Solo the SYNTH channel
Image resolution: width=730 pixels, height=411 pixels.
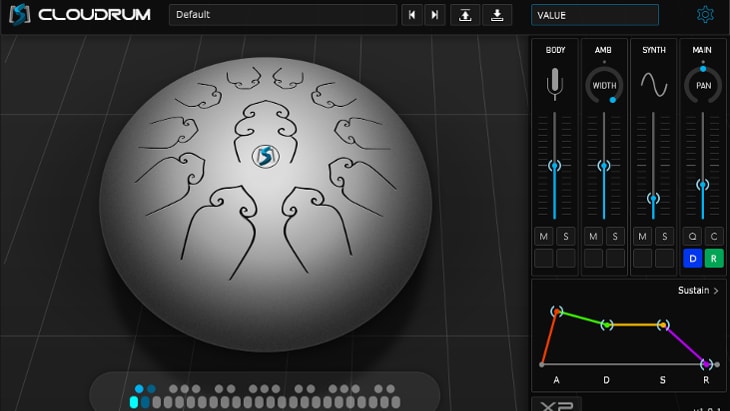point(664,236)
